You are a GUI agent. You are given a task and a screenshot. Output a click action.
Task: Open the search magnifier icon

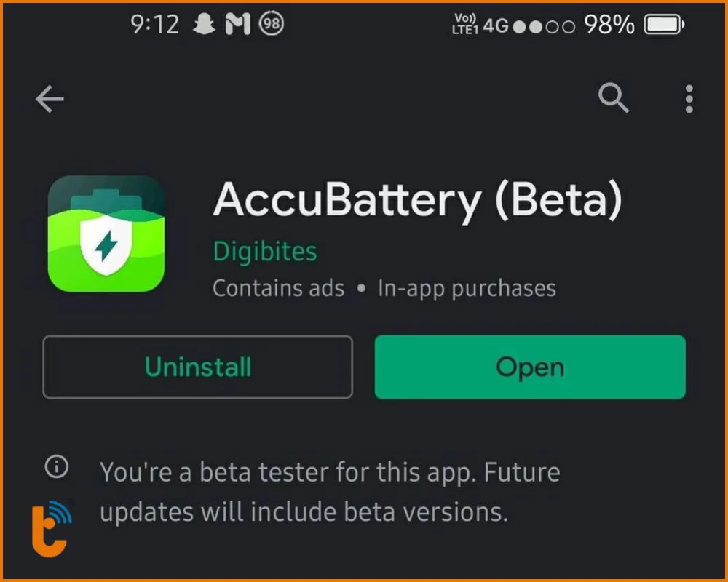(x=613, y=98)
